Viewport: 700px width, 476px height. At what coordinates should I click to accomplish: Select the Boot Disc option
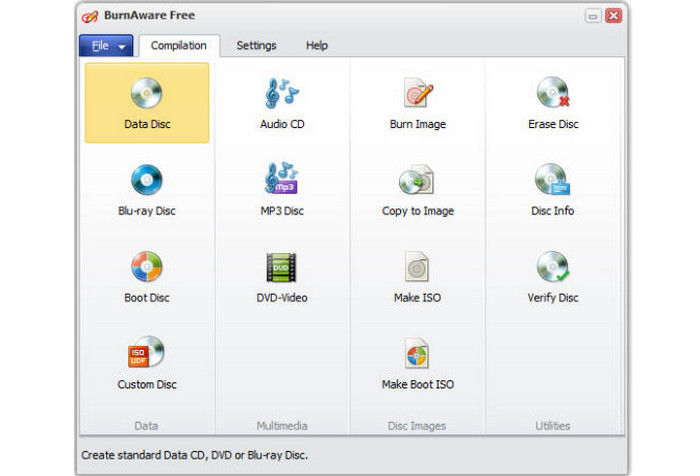click(x=147, y=277)
